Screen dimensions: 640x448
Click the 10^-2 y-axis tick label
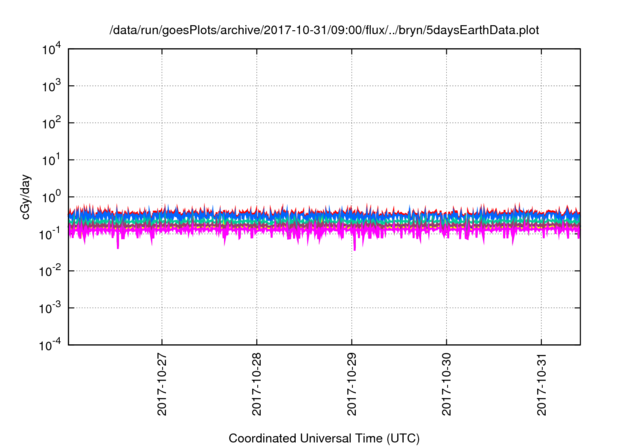(x=50, y=271)
